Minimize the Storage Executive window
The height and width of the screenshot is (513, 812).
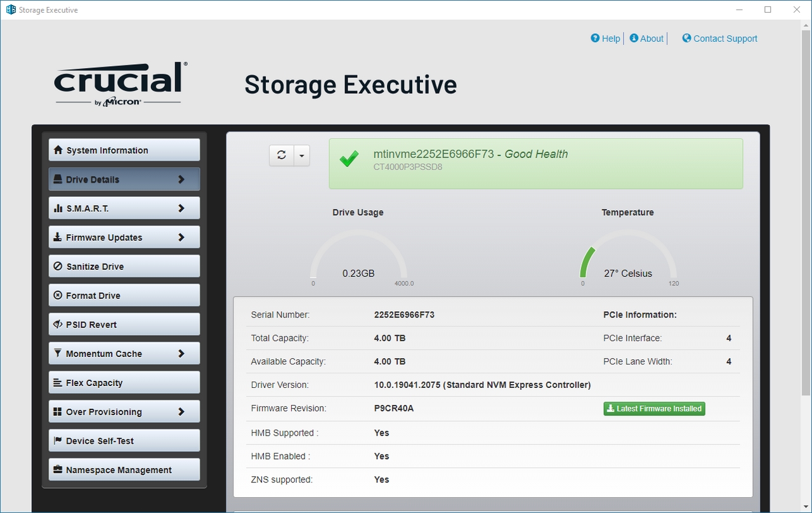coord(739,10)
